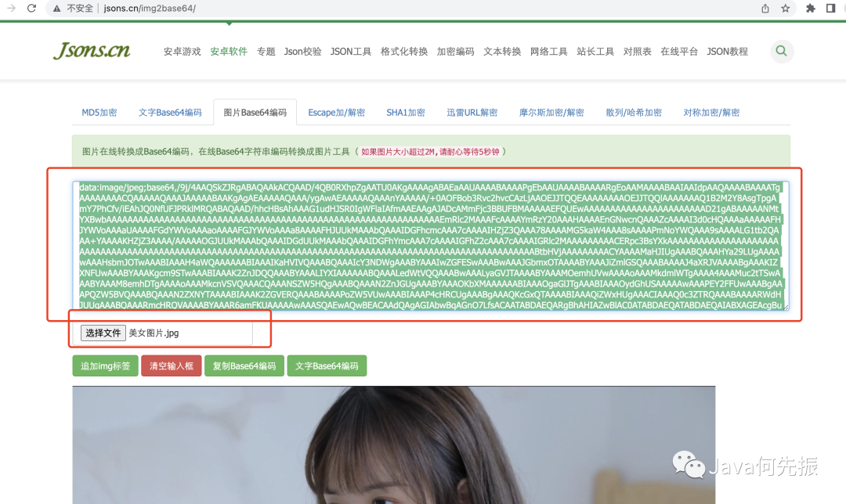Image resolution: width=846 pixels, height=504 pixels.
Task: Click the not-secure warning triangle icon
Action: [56, 9]
